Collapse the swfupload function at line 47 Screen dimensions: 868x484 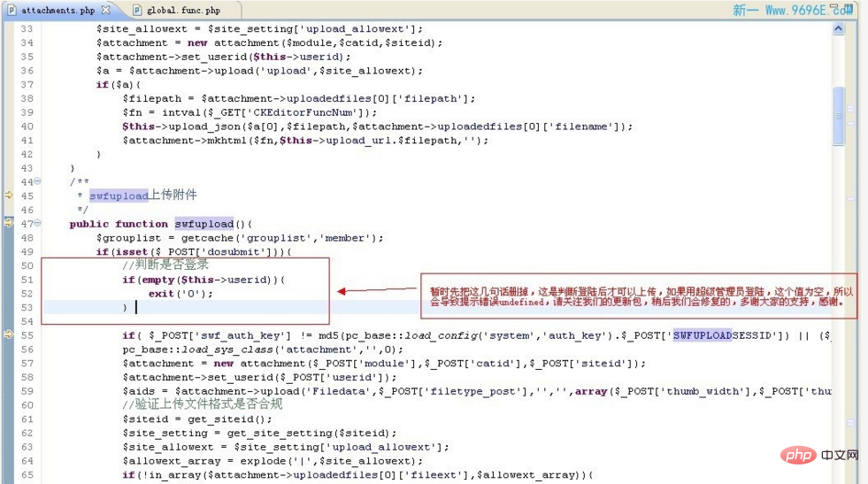pos(37,223)
